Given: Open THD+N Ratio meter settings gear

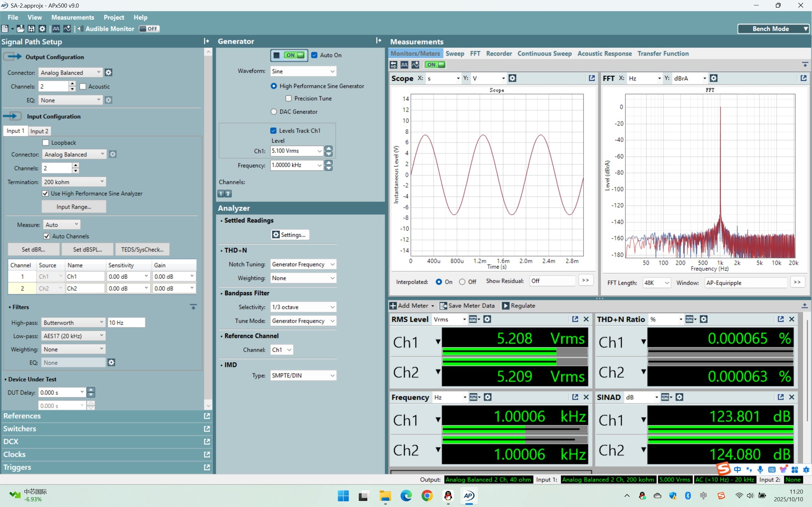Looking at the screenshot, I should [x=704, y=319].
